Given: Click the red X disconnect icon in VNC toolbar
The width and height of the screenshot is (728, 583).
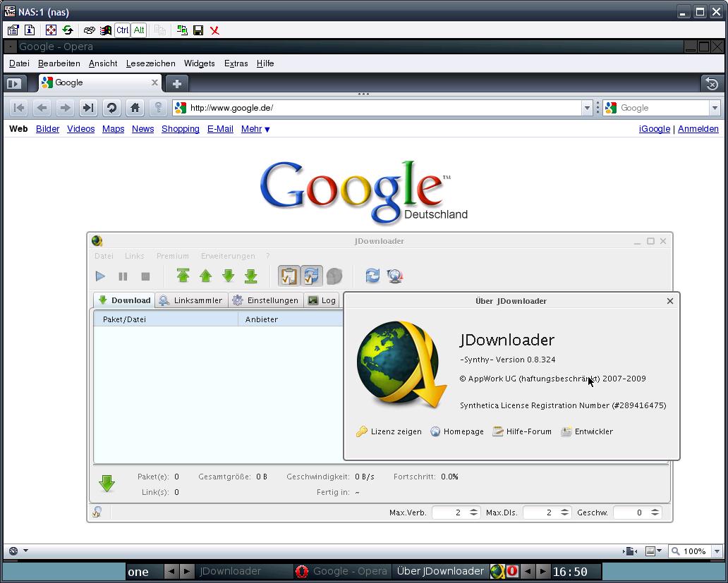Looking at the screenshot, I should (x=214, y=30).
